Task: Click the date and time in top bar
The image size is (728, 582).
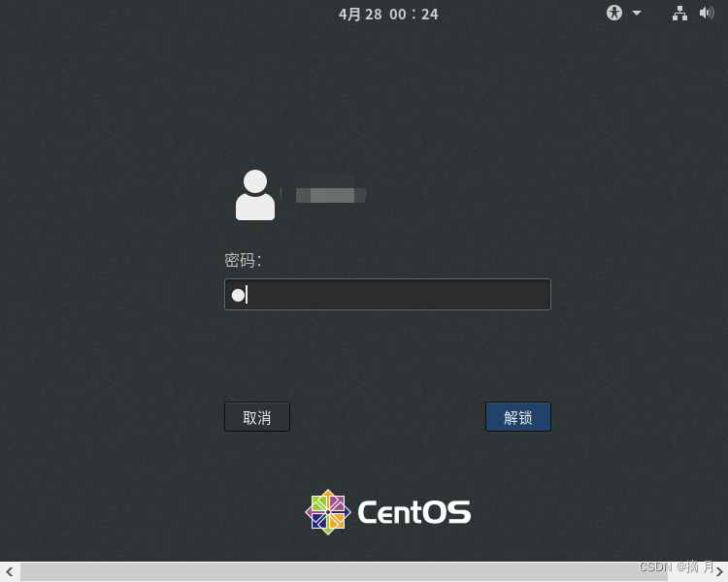Action: click(x=388, y=14)
